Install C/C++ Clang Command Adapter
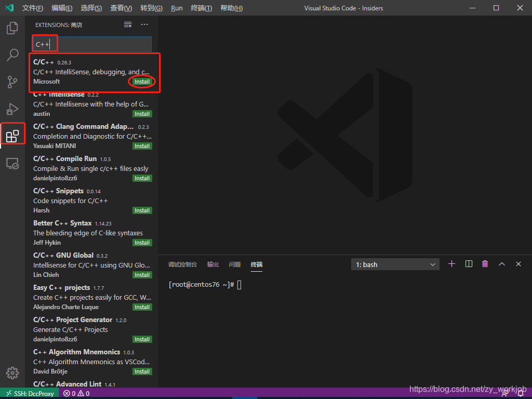The width and height of the screenshot is (532, 399). coord(142,146)
